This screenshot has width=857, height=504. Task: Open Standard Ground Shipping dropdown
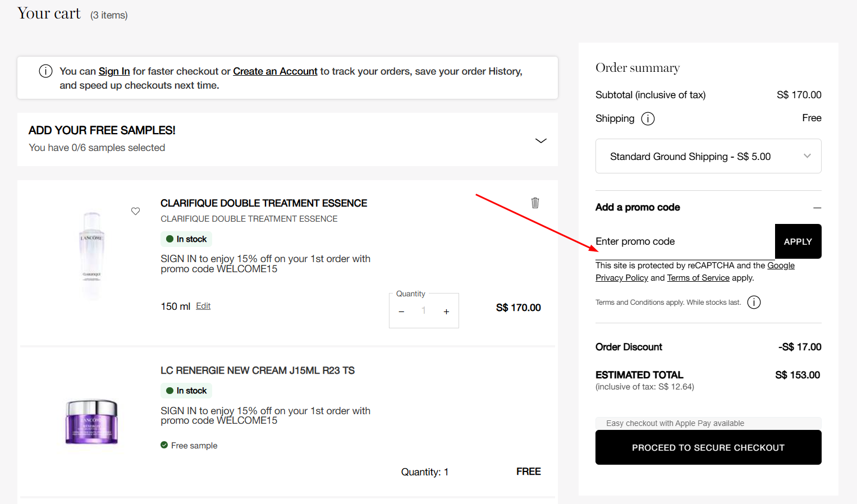click(708, 156)
